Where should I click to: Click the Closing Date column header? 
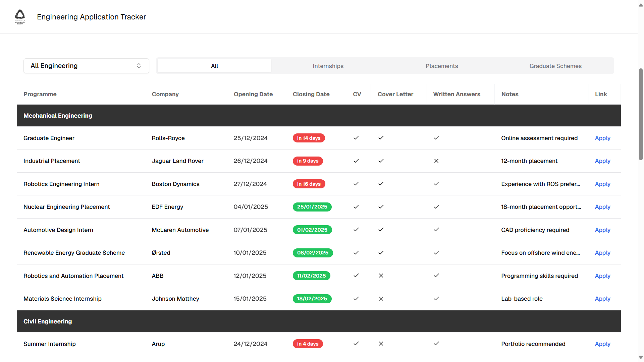[311, 94]
